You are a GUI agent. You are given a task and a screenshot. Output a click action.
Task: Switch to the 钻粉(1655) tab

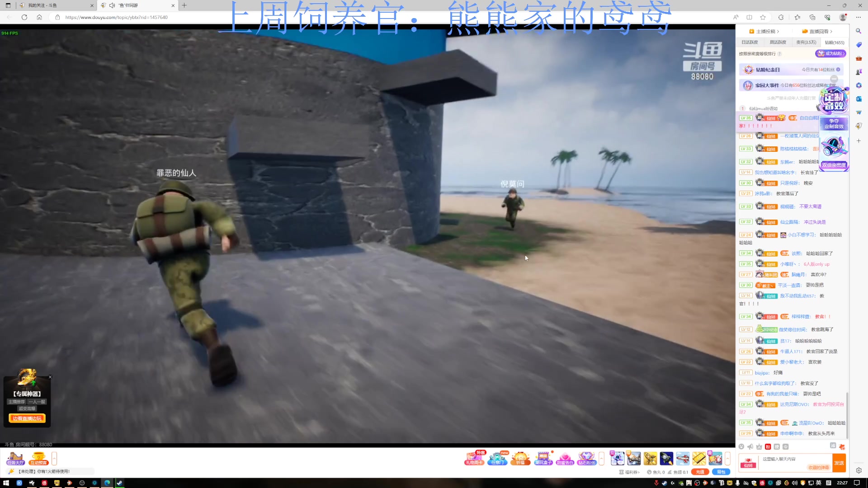point(835,42)
